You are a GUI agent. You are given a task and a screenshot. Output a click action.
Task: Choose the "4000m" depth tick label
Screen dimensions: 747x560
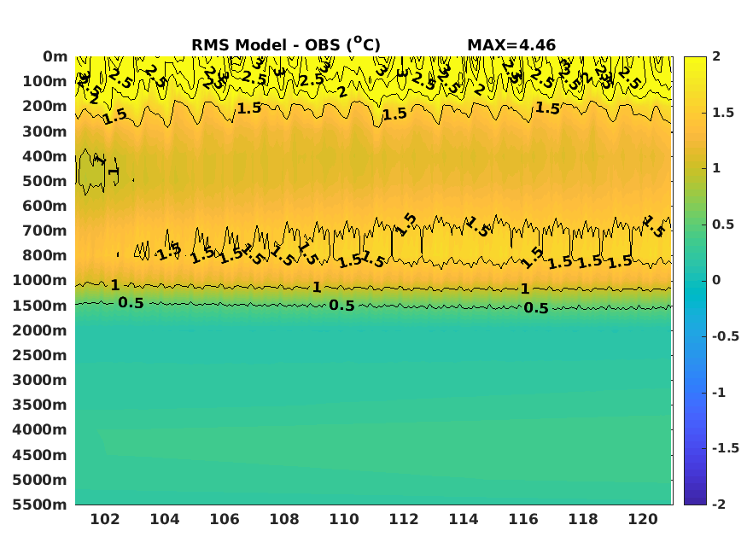(40, 429)
